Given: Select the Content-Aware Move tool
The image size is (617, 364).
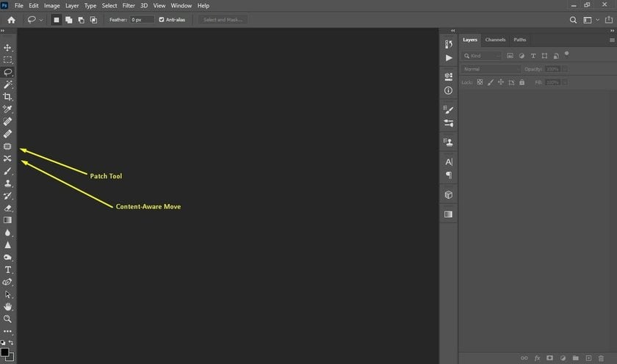Looking at the screenshot, I should click(x=7, y=159).
